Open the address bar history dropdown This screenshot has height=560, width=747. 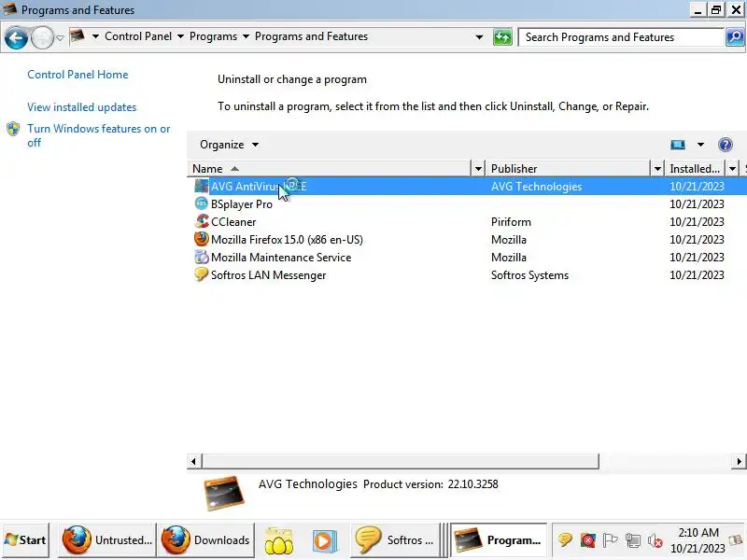click(479, 37)
